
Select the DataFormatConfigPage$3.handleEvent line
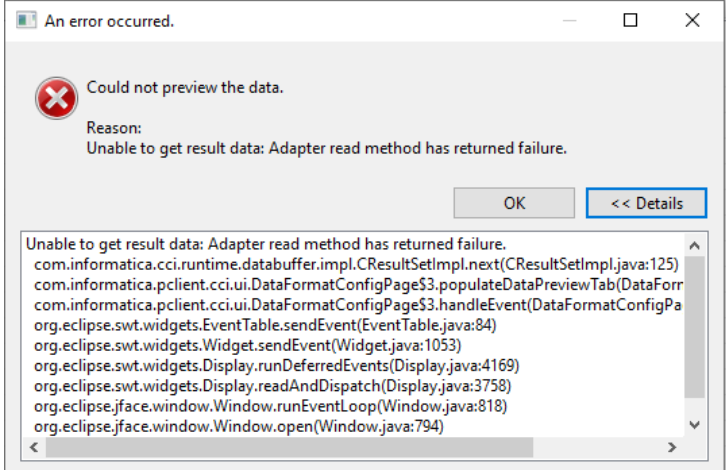(x=358, y=305)
